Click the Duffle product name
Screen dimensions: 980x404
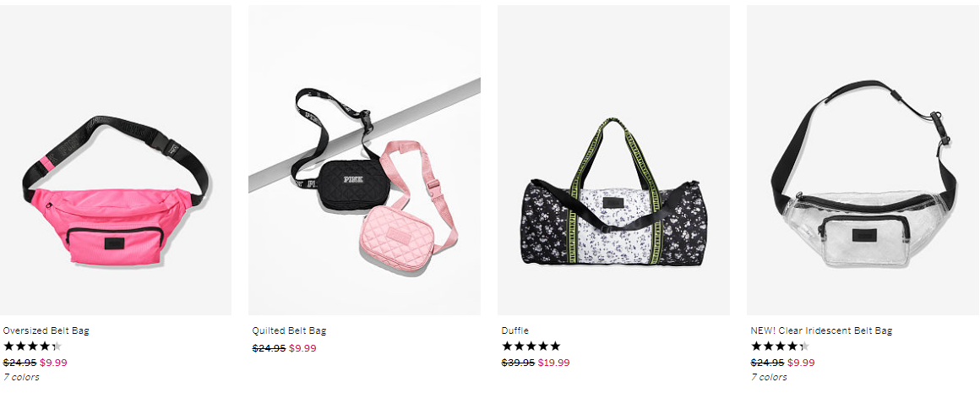coord(515,330)
